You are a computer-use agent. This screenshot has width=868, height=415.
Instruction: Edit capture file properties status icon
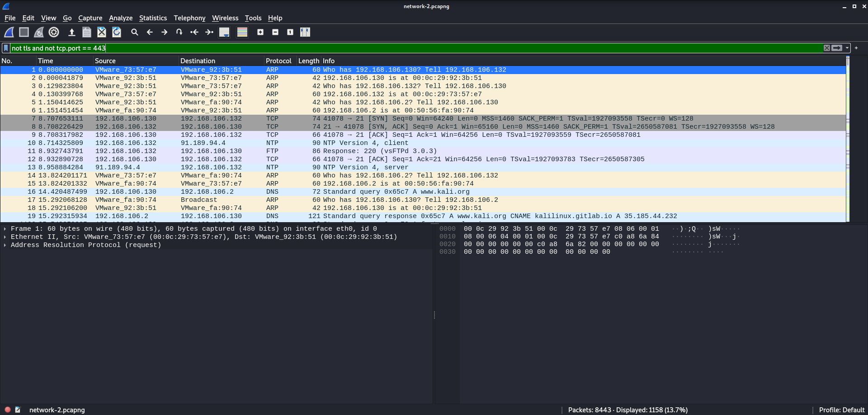click(18, 410)
